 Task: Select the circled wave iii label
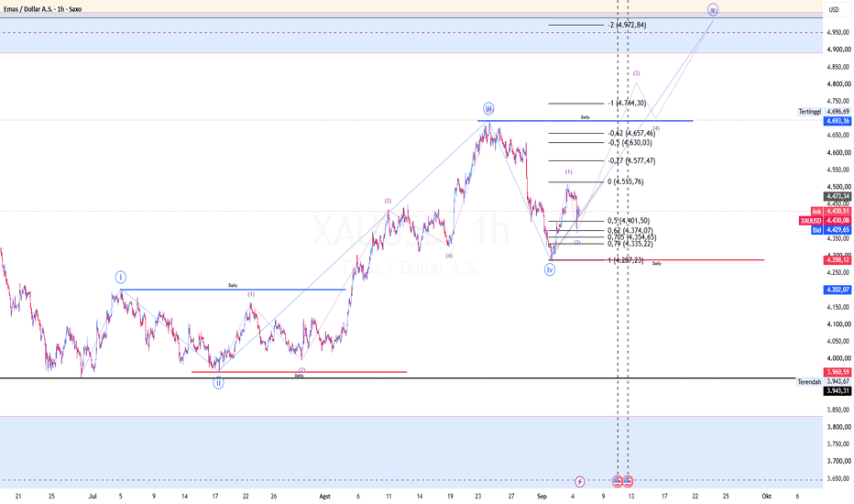[x=488, y=108]
